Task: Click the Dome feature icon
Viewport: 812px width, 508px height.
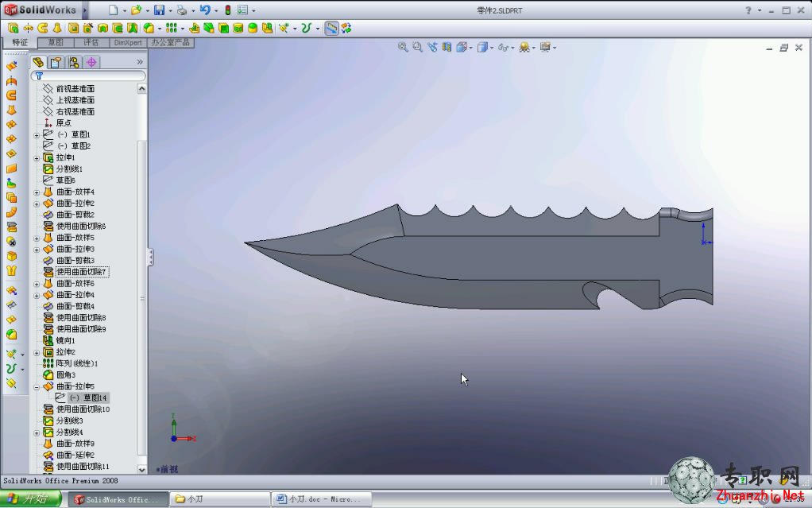Action: (x=253, y=28)
